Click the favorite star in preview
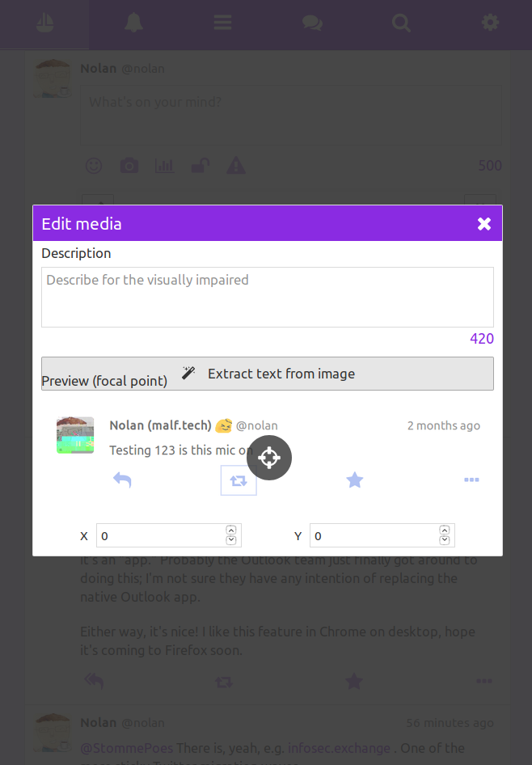Viewport: 532px width, 765px height. pos(354,480)
